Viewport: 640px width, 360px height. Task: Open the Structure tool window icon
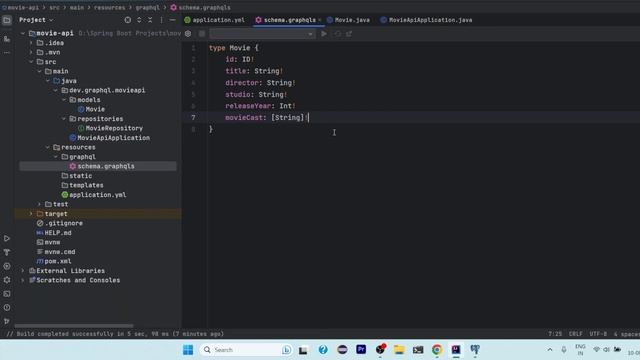pos(7,39)
